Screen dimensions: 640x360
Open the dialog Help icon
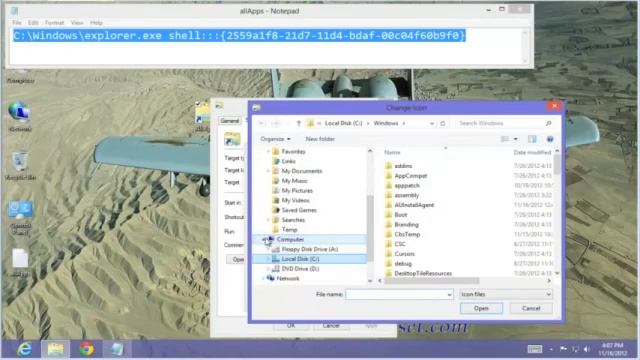click(x=550, y=139)
